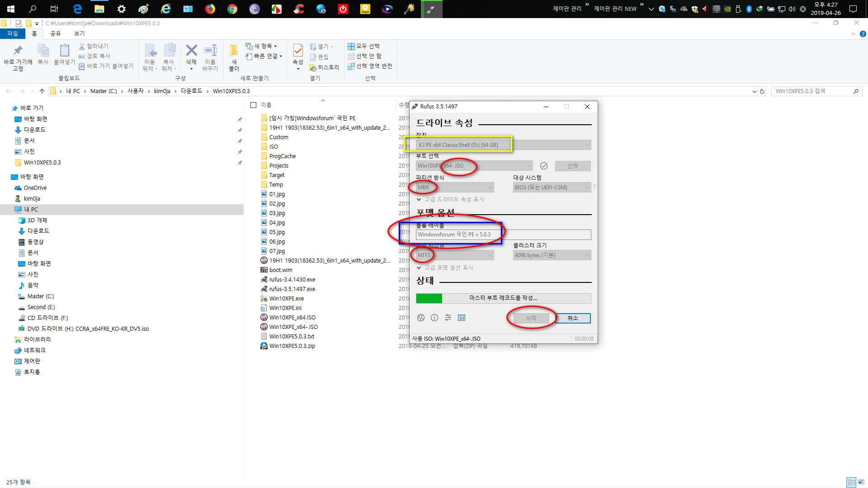Click the 다운로드 breadcrumb in address bar

(x=192, y=91)
